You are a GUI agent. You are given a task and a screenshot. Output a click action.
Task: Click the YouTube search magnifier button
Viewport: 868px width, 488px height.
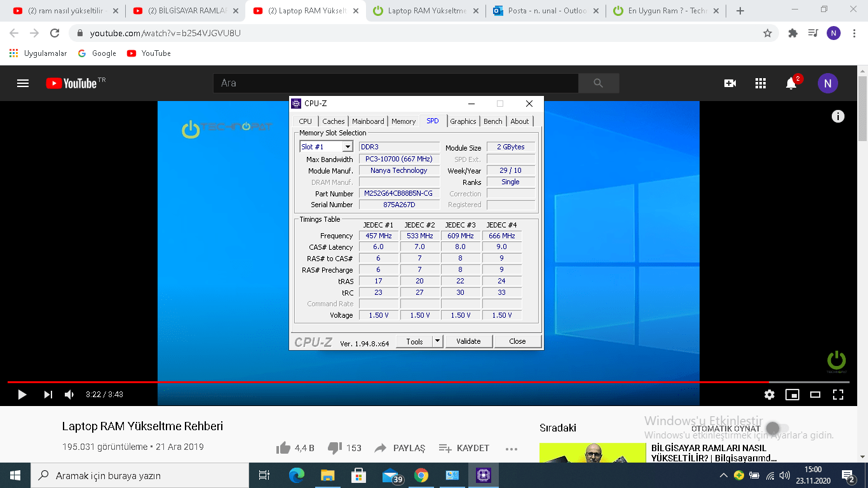(599, 83)
